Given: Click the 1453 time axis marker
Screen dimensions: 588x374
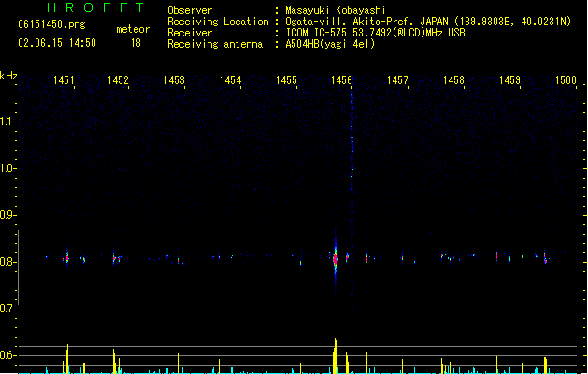Looking at the screenshot, I should point(175,80).
